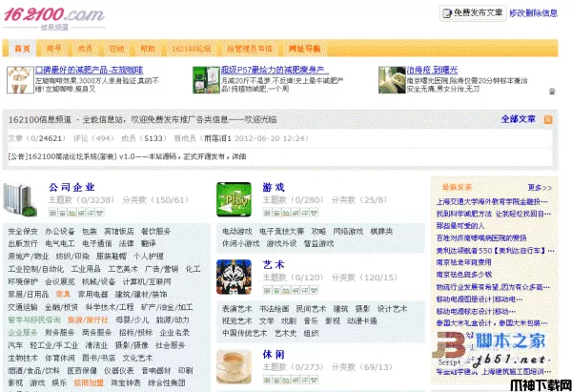
Task: Open the 全部文章 all articles link
Action: tap(518, 119)
